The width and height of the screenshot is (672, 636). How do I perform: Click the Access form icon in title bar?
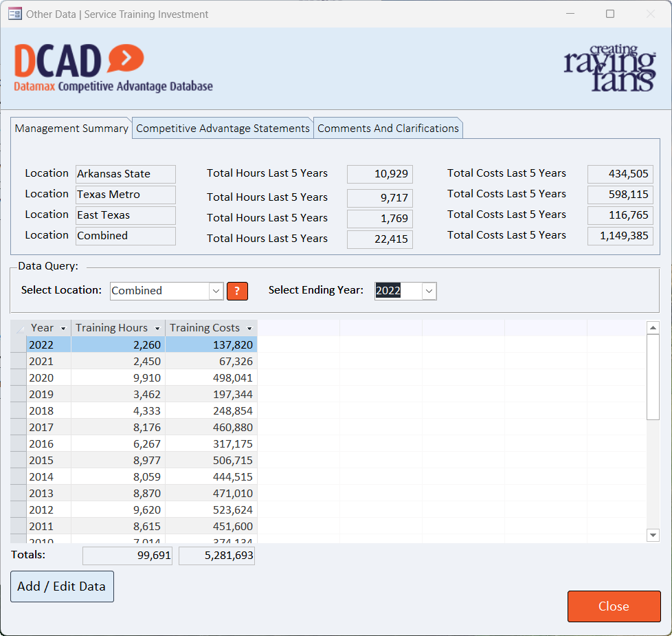pyautogui.click(x=14, y=14)
